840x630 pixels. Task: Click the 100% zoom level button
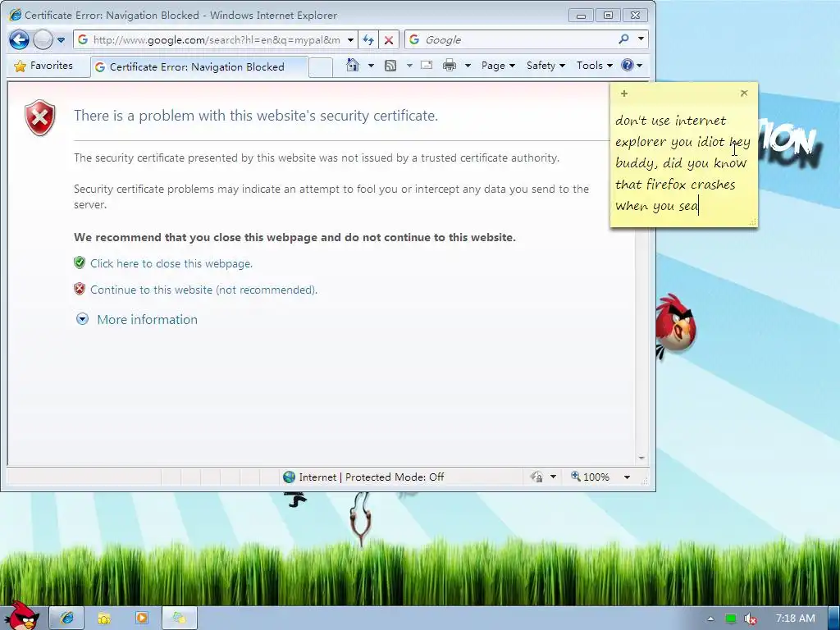591,477
